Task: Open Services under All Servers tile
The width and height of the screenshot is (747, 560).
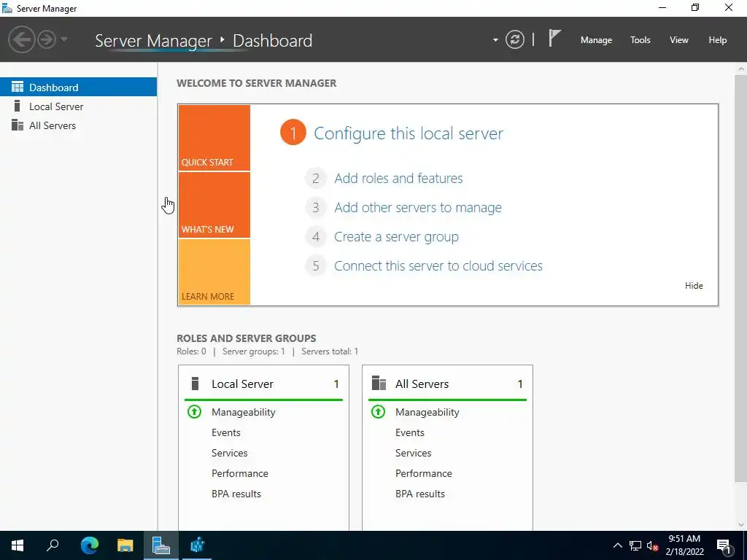Action: click(x=413, y=453)
